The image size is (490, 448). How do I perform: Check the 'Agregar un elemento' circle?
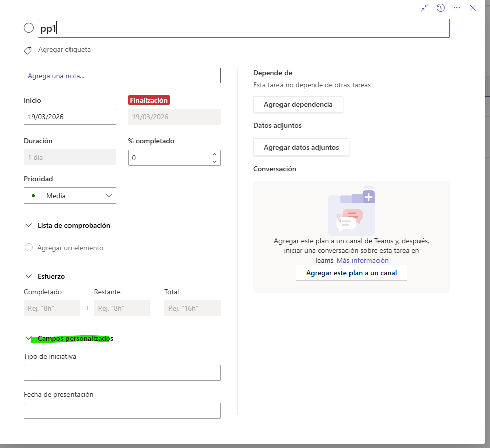click(29, 247)
